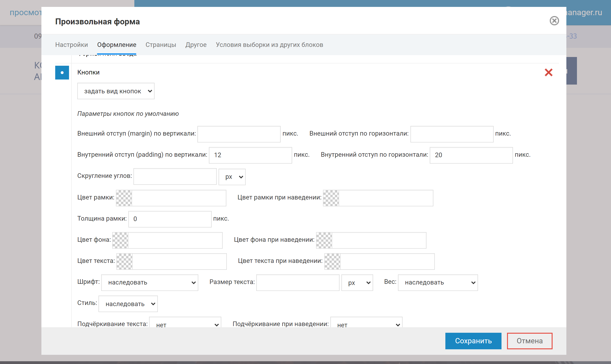This screenshot has height=364, width=611.
Task: Open Условия выборки из других блоков tab
Action: tap(269, 45)
